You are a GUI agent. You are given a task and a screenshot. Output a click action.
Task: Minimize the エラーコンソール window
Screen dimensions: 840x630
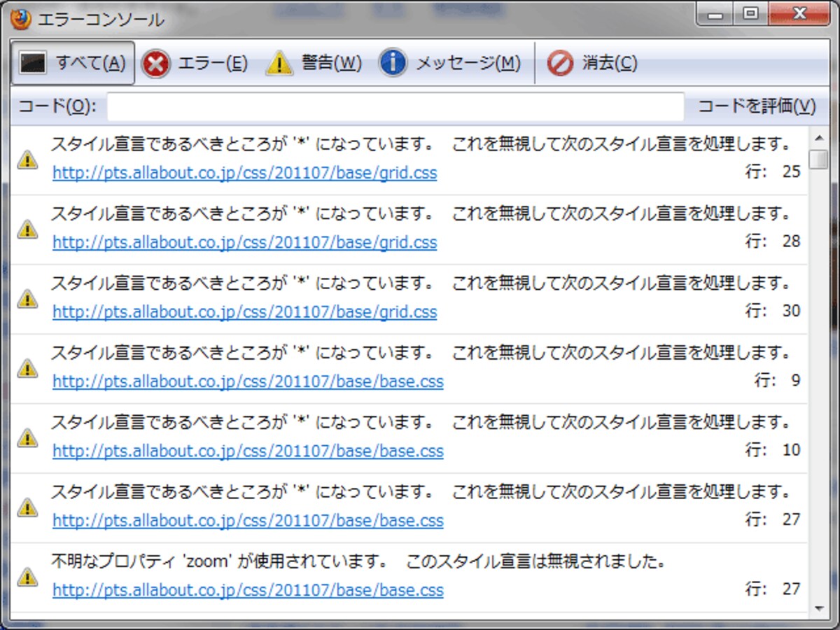715,13
